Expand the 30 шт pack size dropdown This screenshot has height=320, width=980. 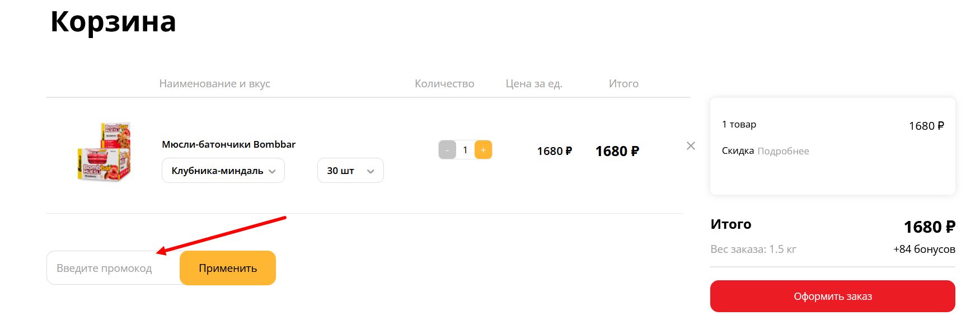(x=350, y=171)
